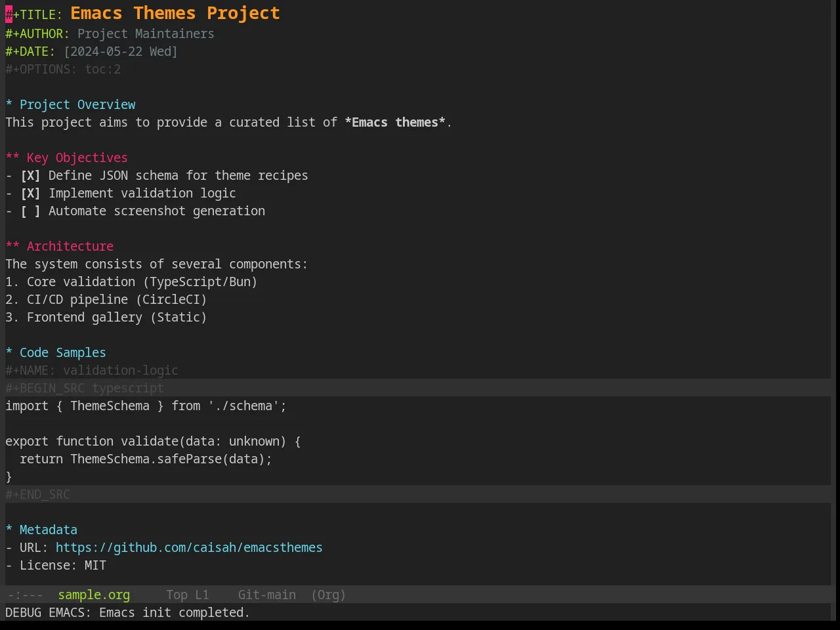Toggle the 'Implement validation logic' checkbox
The height and width of the screenshot is (630, 840).
30,193
